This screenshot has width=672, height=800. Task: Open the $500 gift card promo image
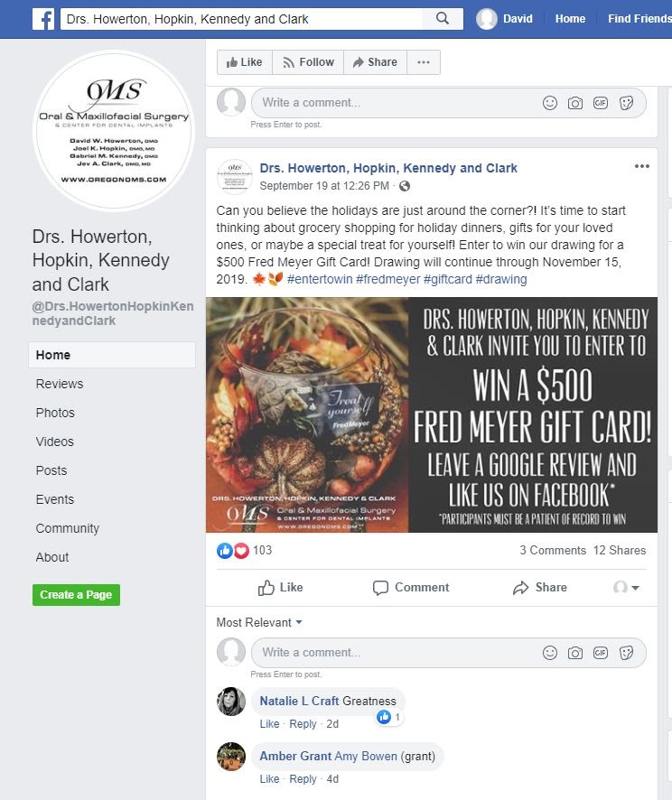pos(432,414)
